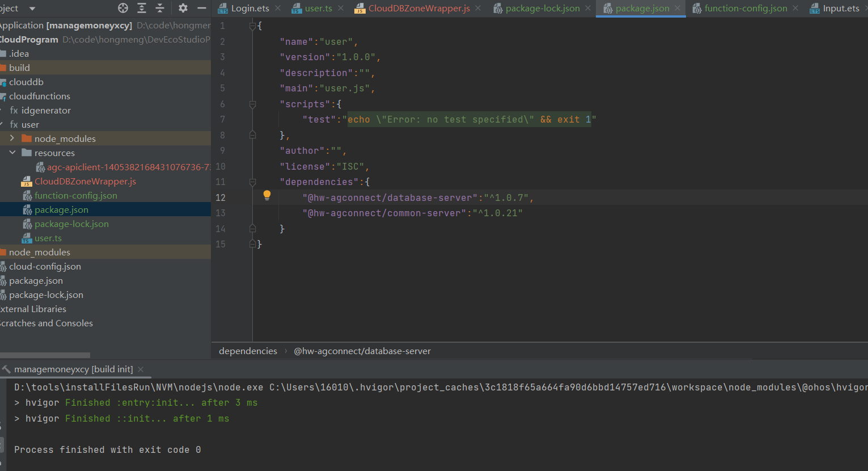This screenshot has width=868, height=471.
Task: Click the project panel horizontal scrollbar
Action: pos(45,355)
